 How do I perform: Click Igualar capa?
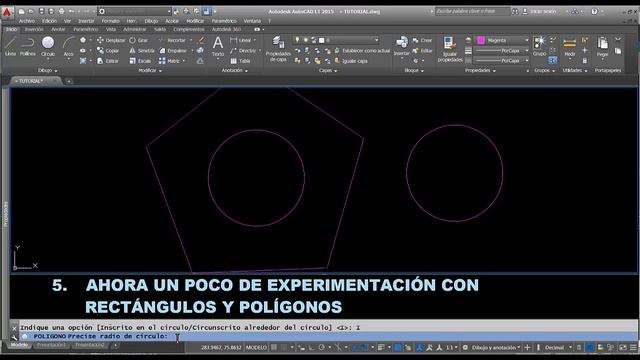351,61
